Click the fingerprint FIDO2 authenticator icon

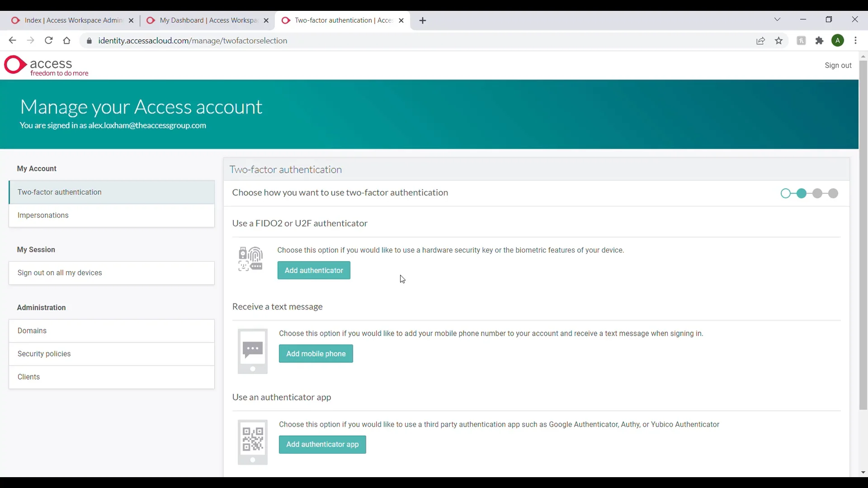click(250, 259)
